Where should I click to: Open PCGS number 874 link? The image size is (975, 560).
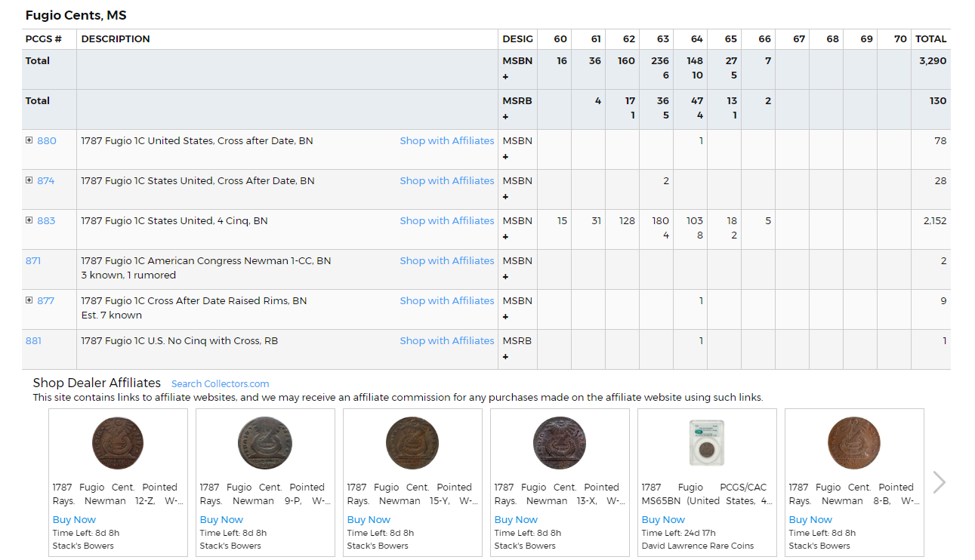(46, 181)
